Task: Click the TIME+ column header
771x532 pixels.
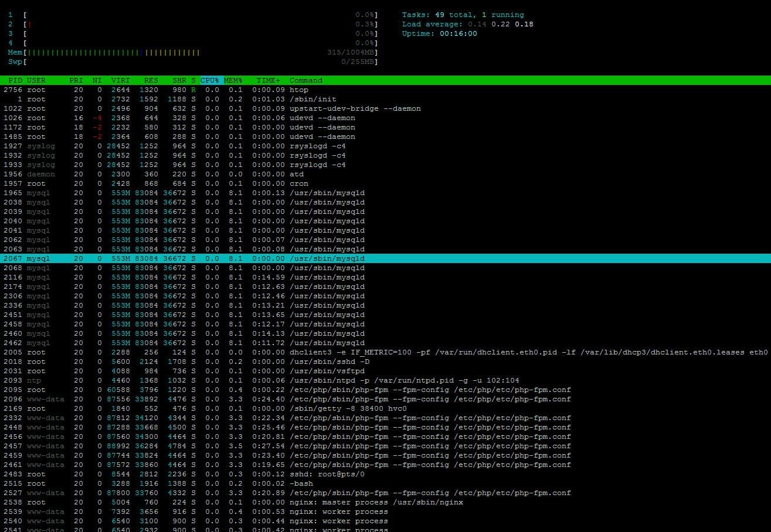Action: pos(268,80)
